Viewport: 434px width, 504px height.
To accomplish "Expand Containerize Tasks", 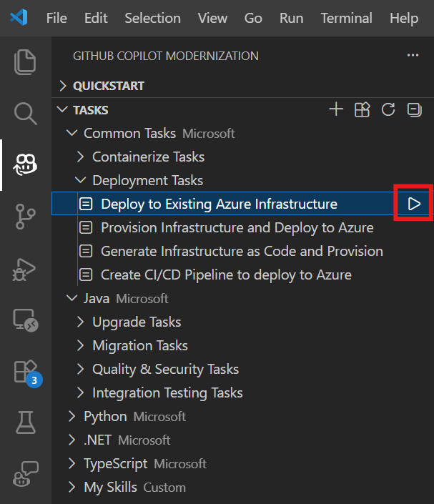I will (x=80, y=157).
